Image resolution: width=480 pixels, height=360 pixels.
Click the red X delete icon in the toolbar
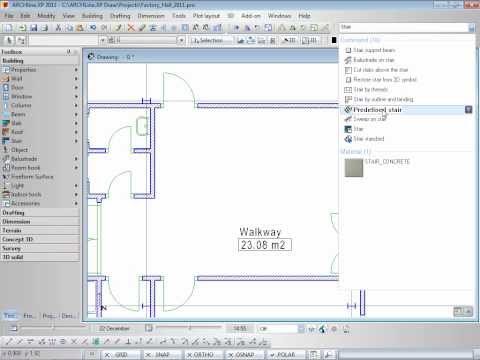click(131, 28)
